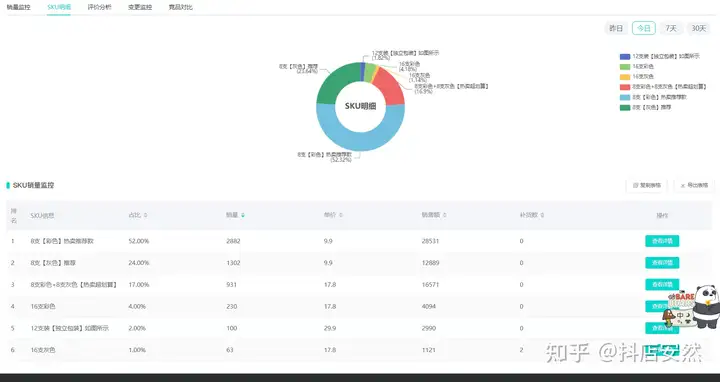
Task: View details for 8支灰色 推荐 row
Action: [662, 263]
